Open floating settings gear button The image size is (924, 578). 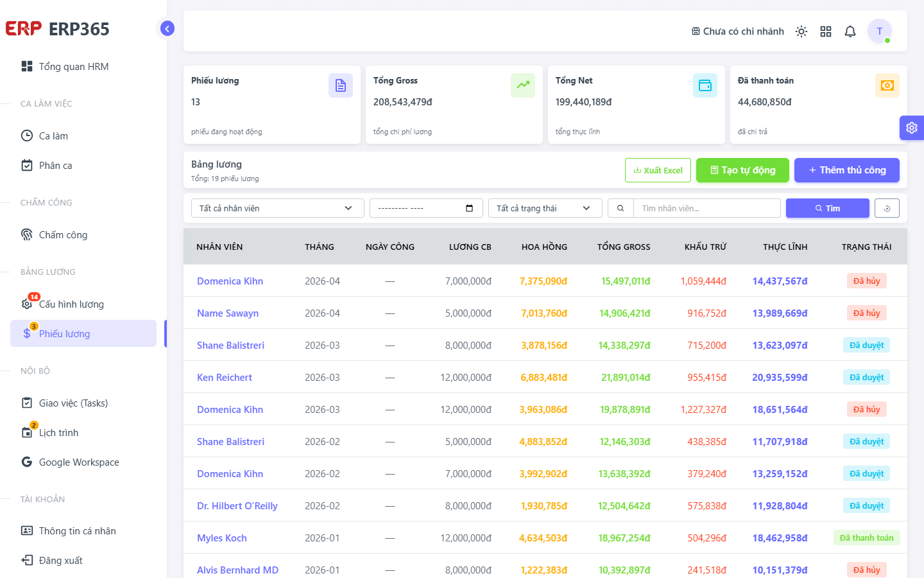(912, 128)
